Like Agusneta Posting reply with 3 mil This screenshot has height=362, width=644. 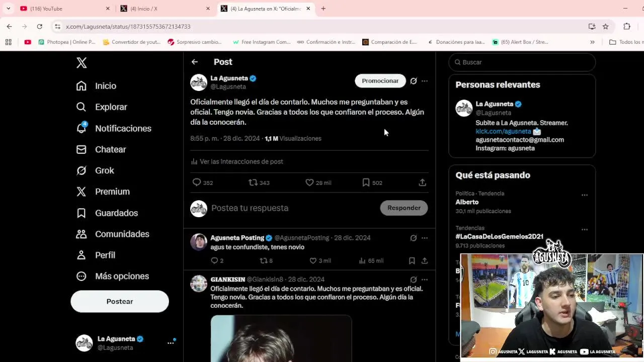point(313,260)
